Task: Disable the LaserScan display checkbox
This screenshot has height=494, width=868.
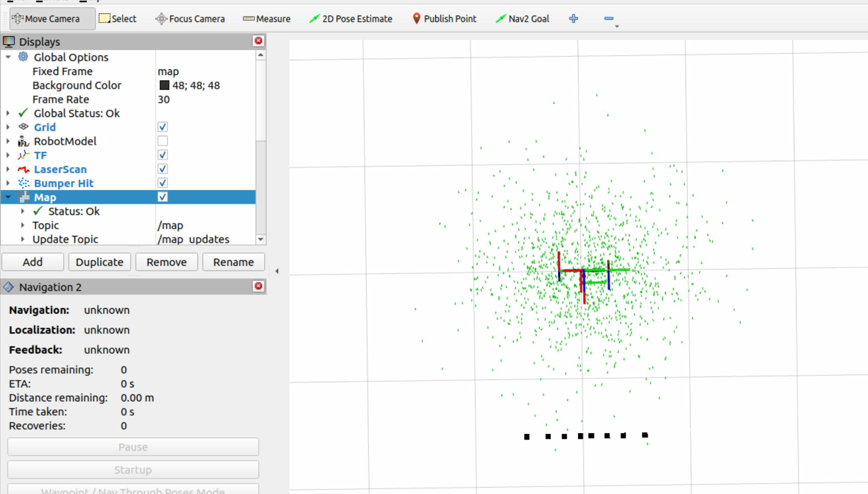Action: pyautogui.click(x=162, y=169)
